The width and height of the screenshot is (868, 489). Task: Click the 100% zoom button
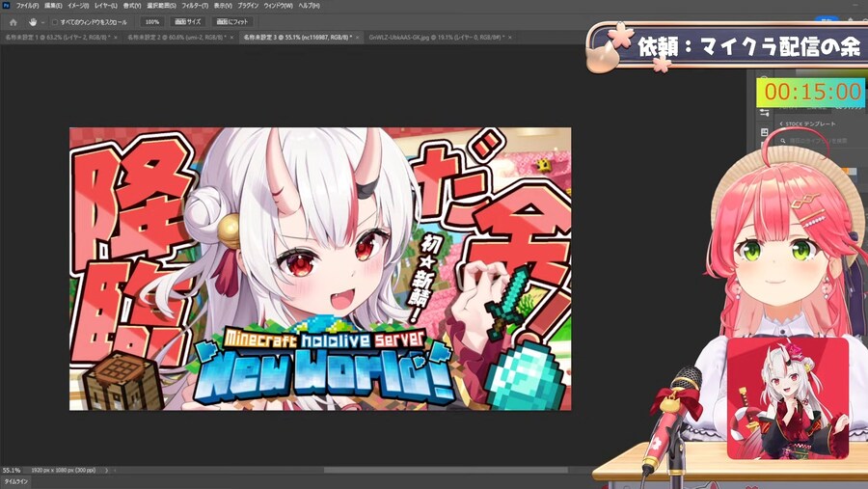152,22
